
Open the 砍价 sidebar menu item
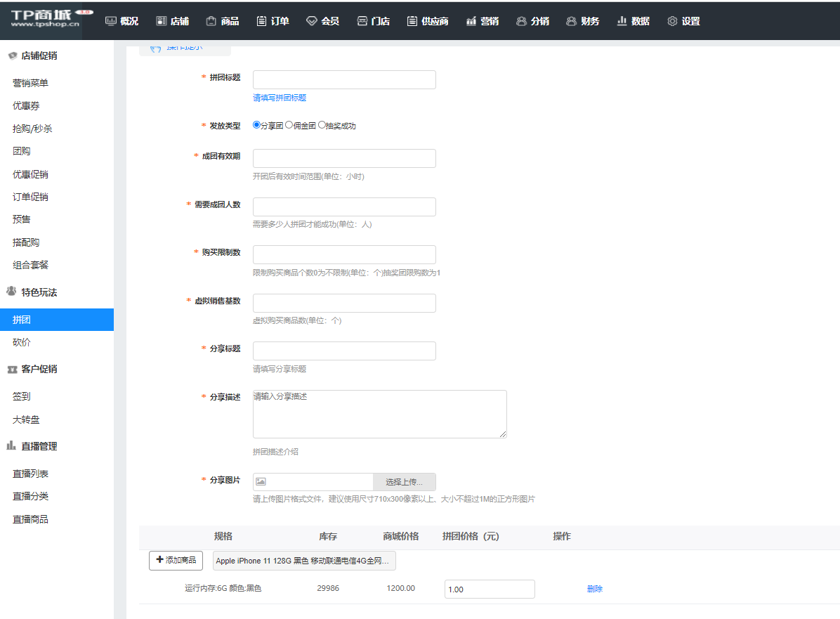(22, 342)
